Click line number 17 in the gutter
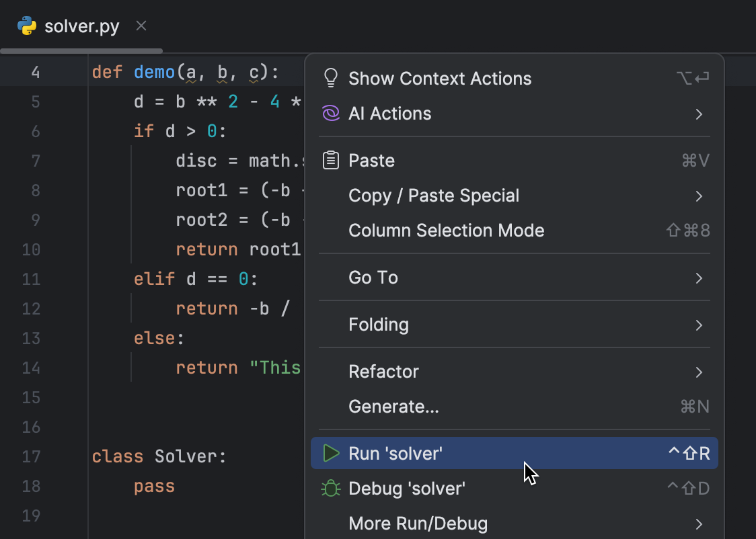This screenshot has width=756, height=539. pyautogui.click(x=31, y=456)
